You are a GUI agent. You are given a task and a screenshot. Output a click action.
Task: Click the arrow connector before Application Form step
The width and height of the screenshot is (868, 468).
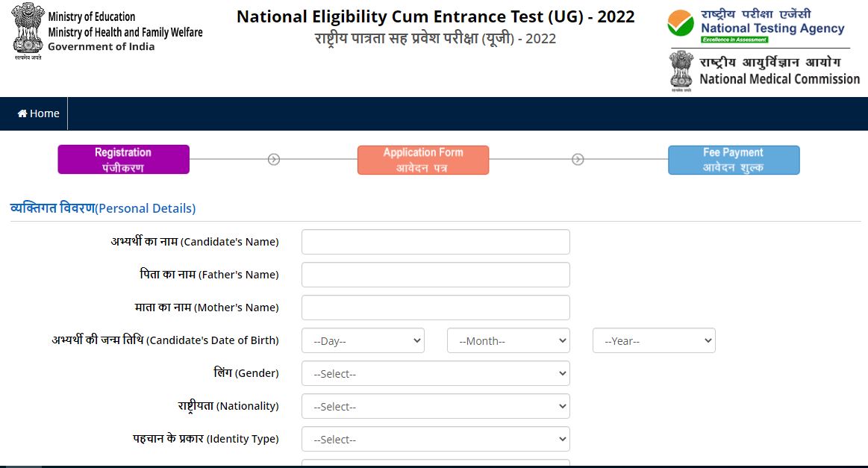point(274,159)
